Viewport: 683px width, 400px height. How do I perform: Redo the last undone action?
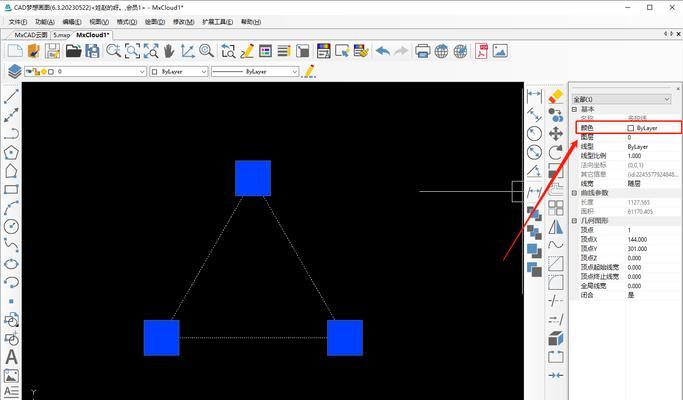click(401, 51)
